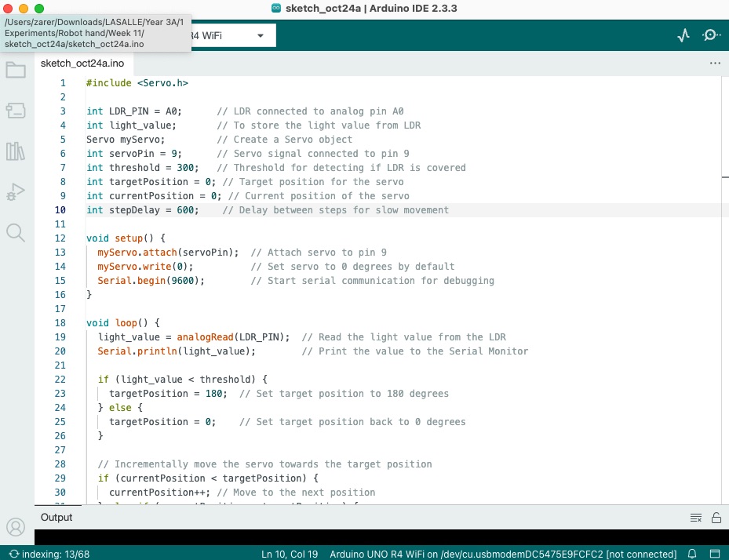Select the sketch_oct24a.ino tab
The height and width of the screenshot is (560, 729).
(x=82, y=63)
